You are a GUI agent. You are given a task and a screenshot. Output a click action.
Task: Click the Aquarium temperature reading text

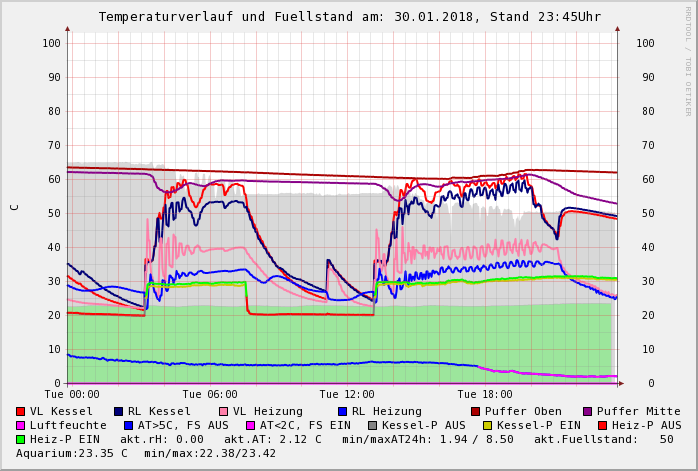pos(72,453)
